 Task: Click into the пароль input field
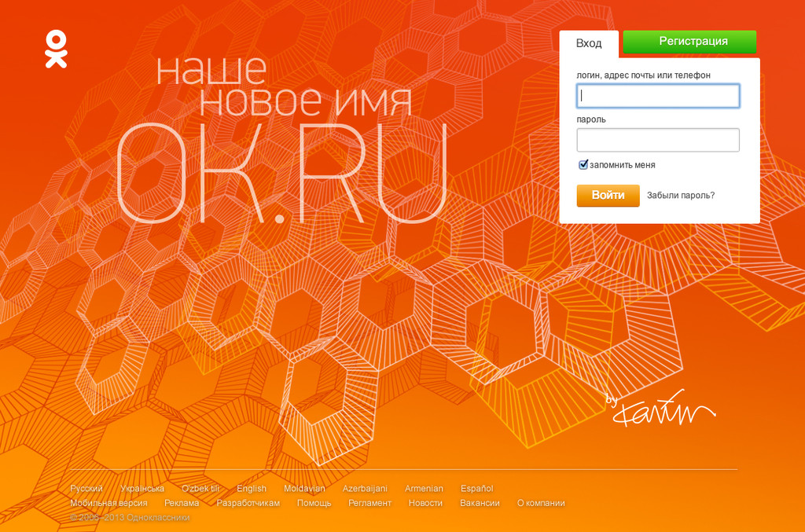pyautogui.click(x=658, y=140)
